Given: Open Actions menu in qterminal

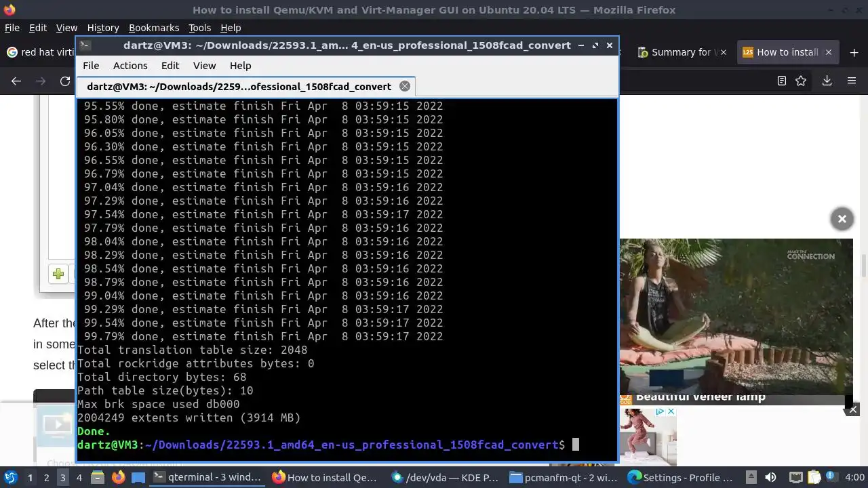Looking at the screenshot, I should coord(130,66).
